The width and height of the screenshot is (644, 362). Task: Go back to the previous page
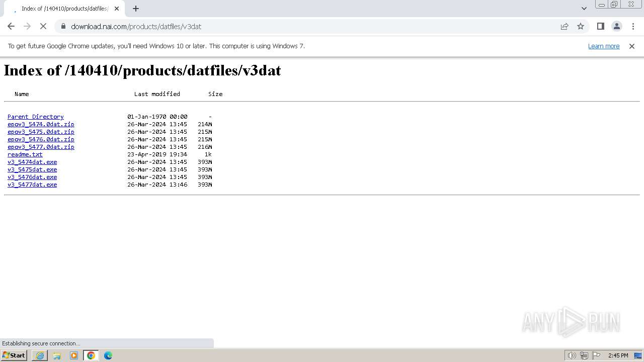point(11,26)
